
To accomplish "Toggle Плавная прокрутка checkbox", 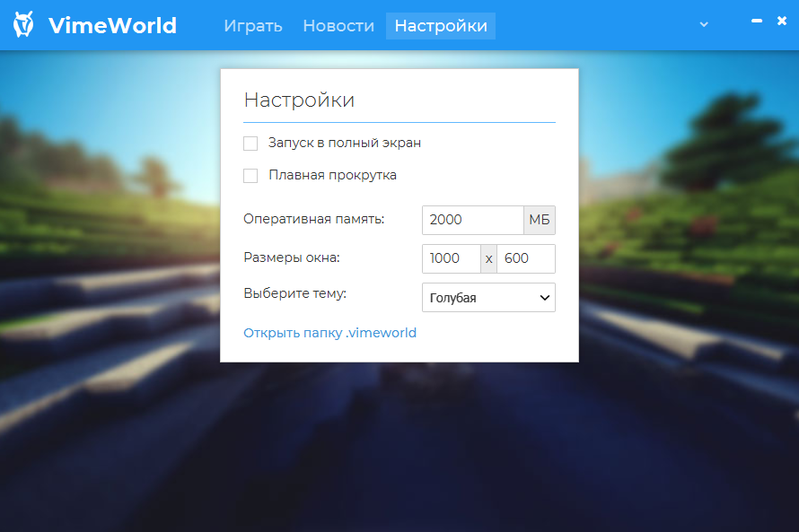I will (250, 176).
